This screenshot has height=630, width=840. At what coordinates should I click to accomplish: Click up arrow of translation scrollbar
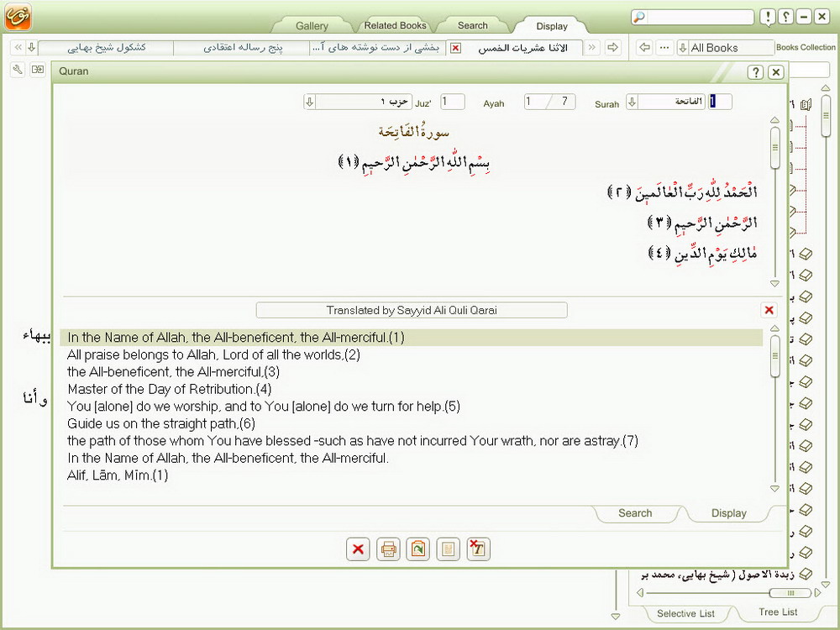point(774,328)
